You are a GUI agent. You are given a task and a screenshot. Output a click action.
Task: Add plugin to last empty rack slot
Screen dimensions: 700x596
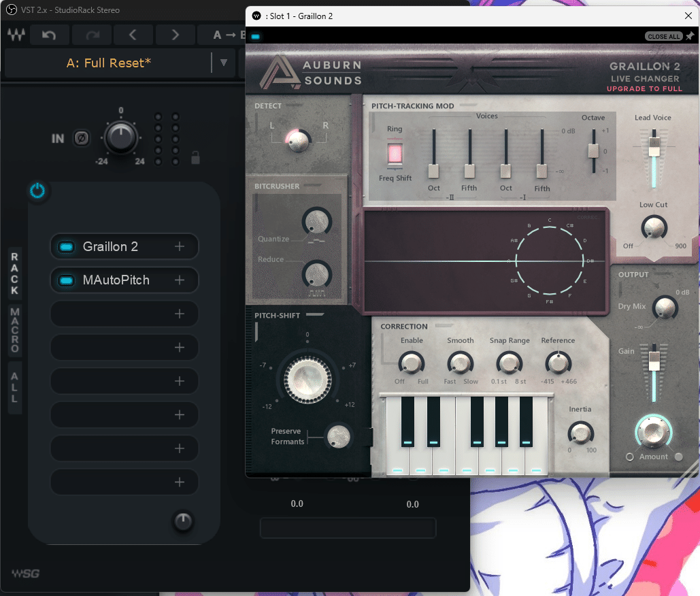[180, 482]
